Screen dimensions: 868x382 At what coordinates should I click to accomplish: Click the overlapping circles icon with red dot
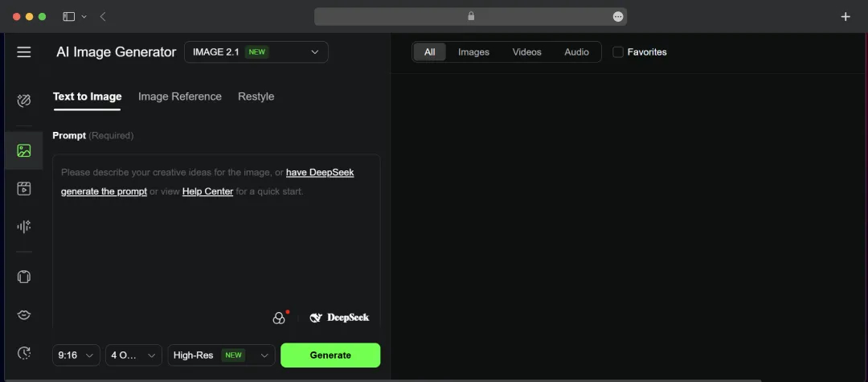click(x=280, y=317)
